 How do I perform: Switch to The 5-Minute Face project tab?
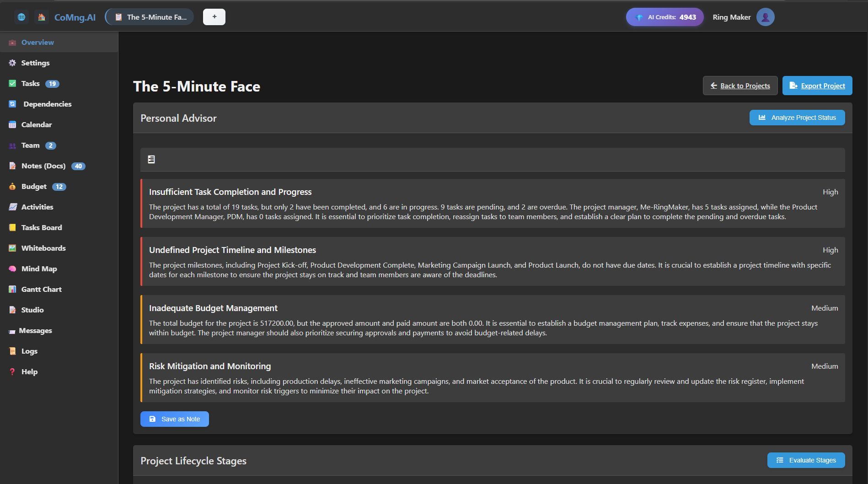coord(150,17)
